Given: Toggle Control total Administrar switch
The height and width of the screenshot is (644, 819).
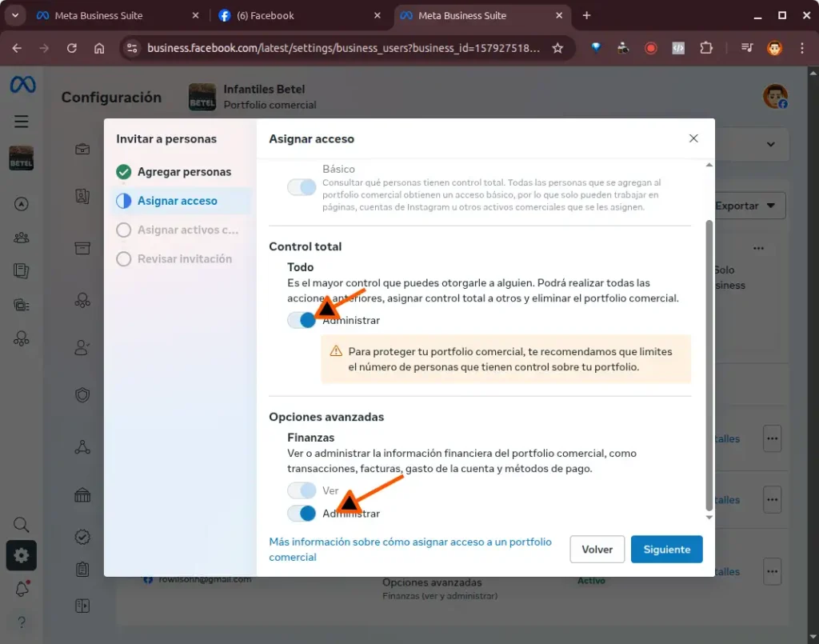Looking at the screenshot, I should (x=302, y=320).
